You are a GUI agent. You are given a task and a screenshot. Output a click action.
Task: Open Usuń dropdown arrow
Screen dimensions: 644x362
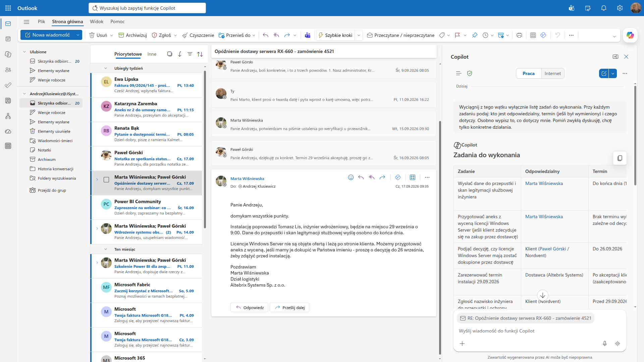tap(112, 35)
